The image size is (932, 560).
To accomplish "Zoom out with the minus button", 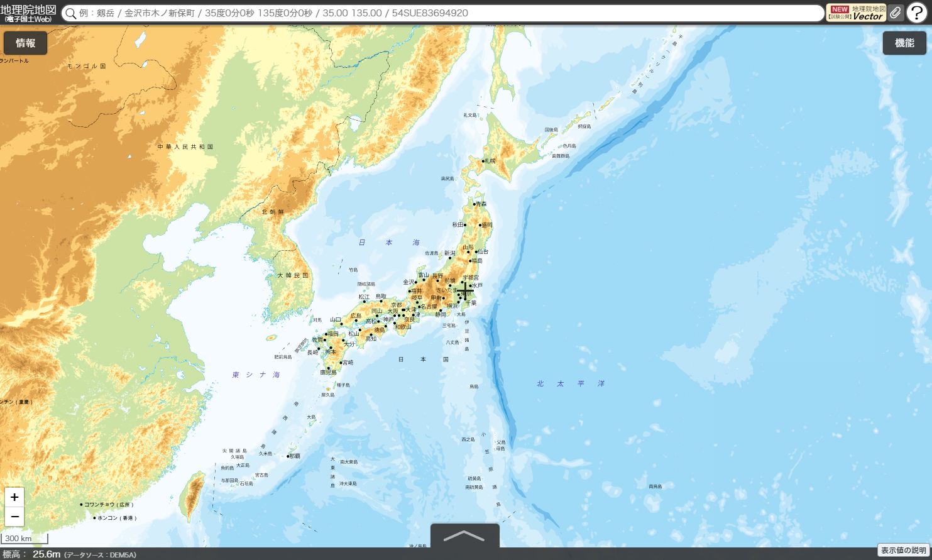I will [x=14, y=517].
